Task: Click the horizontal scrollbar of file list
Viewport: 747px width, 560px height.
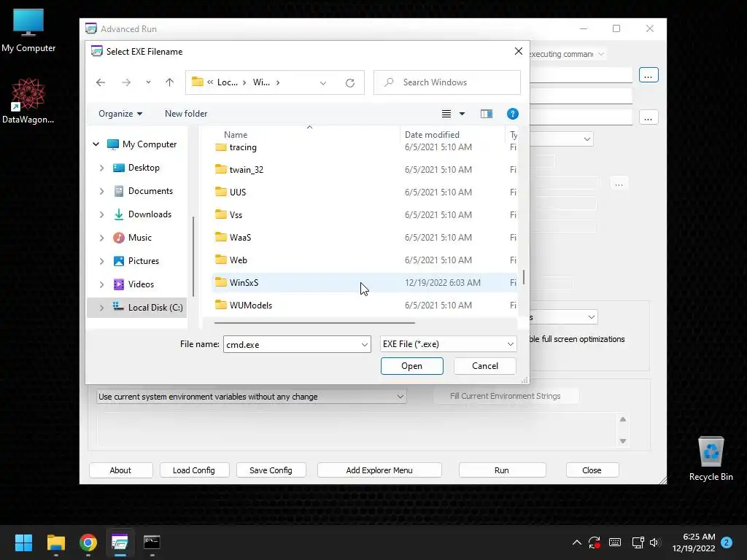Action: 314,323
